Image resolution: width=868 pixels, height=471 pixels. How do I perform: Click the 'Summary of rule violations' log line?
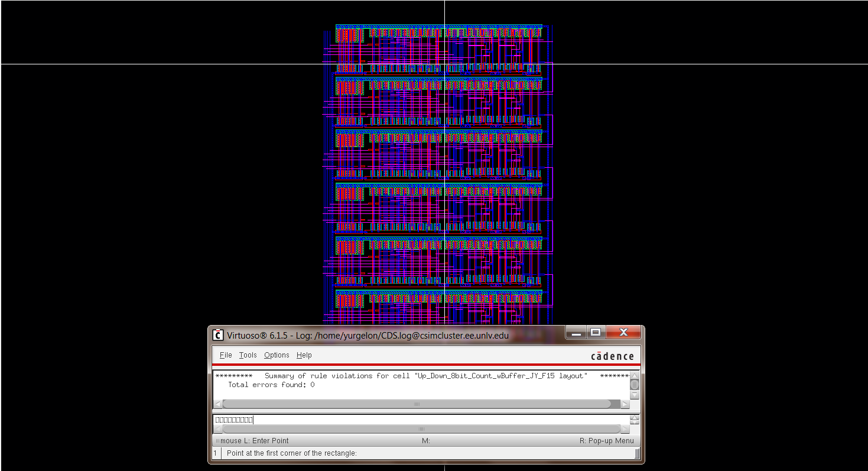pos(422,376)
